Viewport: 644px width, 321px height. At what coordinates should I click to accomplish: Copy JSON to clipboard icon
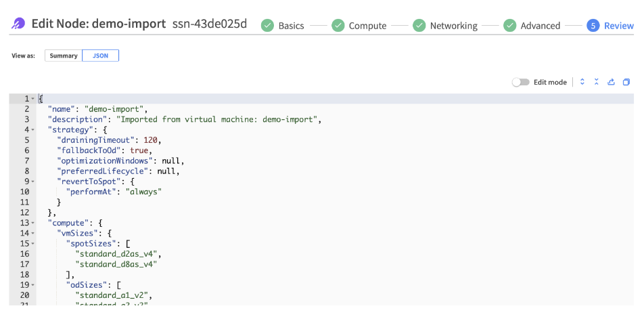(x=626, y=82)
